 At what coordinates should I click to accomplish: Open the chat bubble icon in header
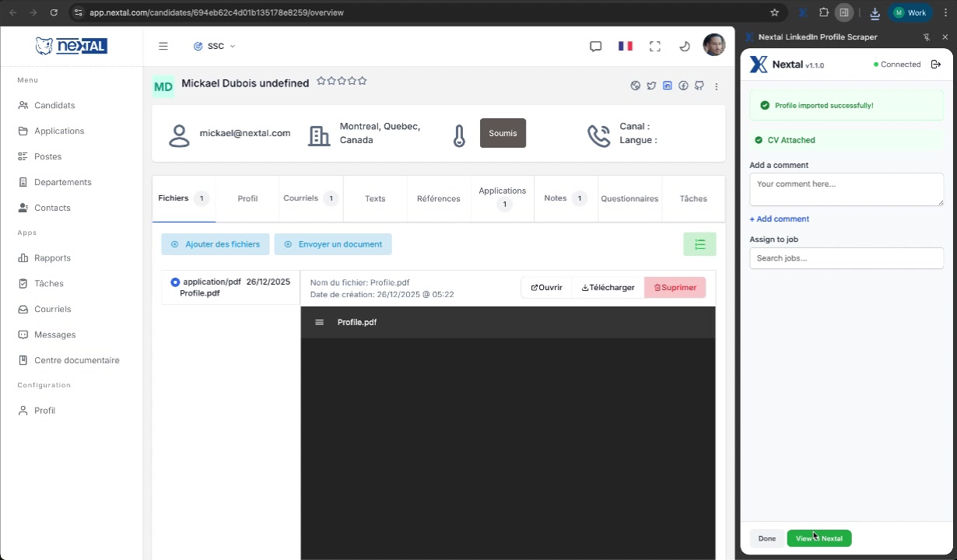coord(596,47)
